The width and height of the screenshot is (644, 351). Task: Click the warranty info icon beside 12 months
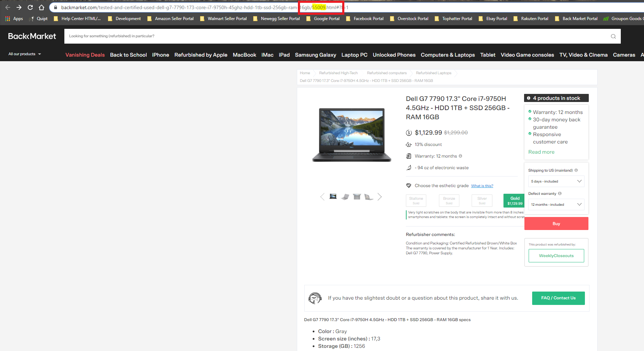click(x=460, y=156)
